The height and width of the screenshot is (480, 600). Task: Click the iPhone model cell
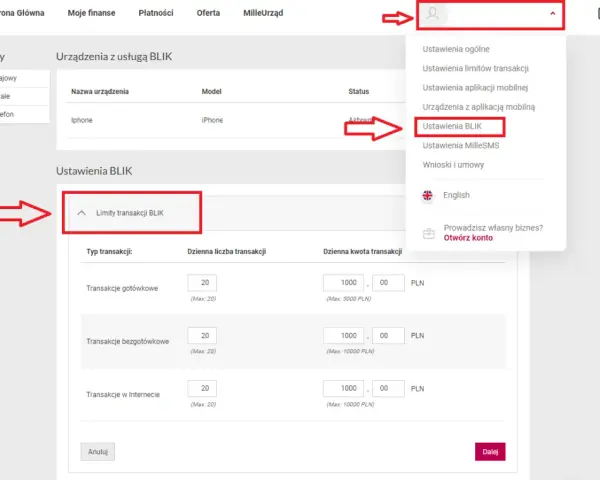212,120
